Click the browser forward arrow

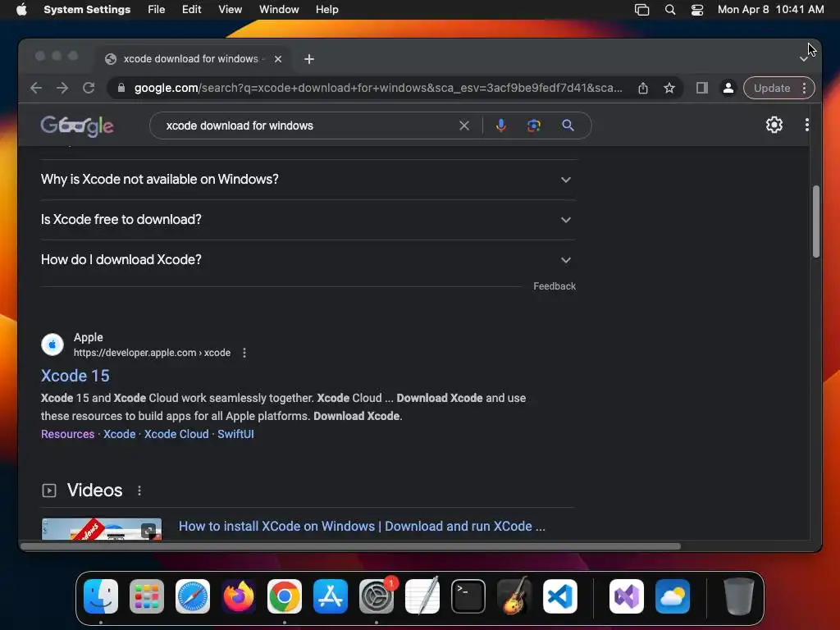(62, 88)
